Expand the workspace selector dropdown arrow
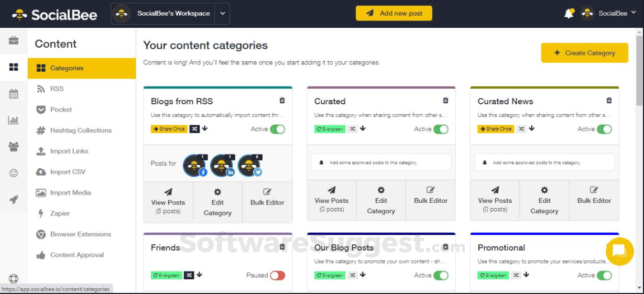 tap(223, 14)
